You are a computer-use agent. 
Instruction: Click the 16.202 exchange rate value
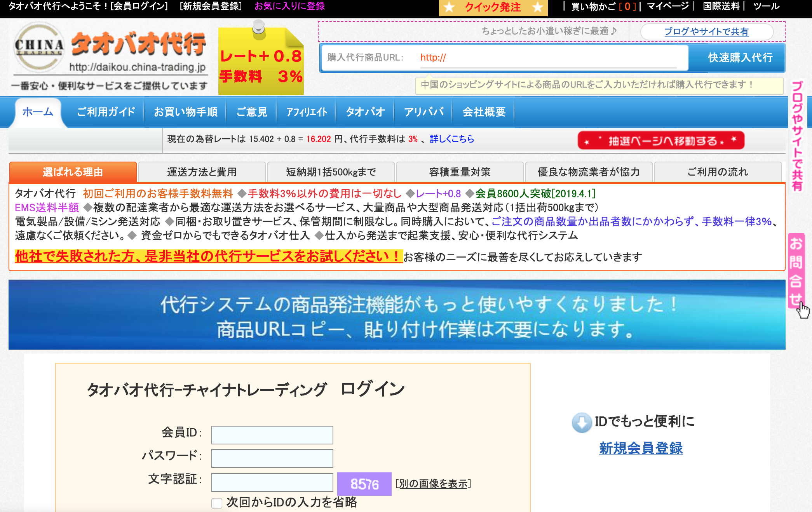[318, 139]
